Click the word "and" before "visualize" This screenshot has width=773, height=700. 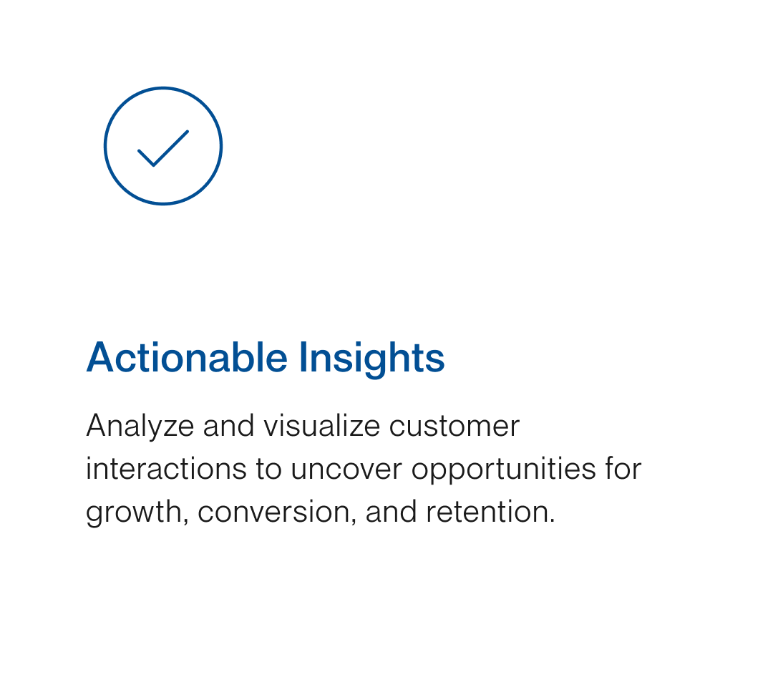[229, 427]
